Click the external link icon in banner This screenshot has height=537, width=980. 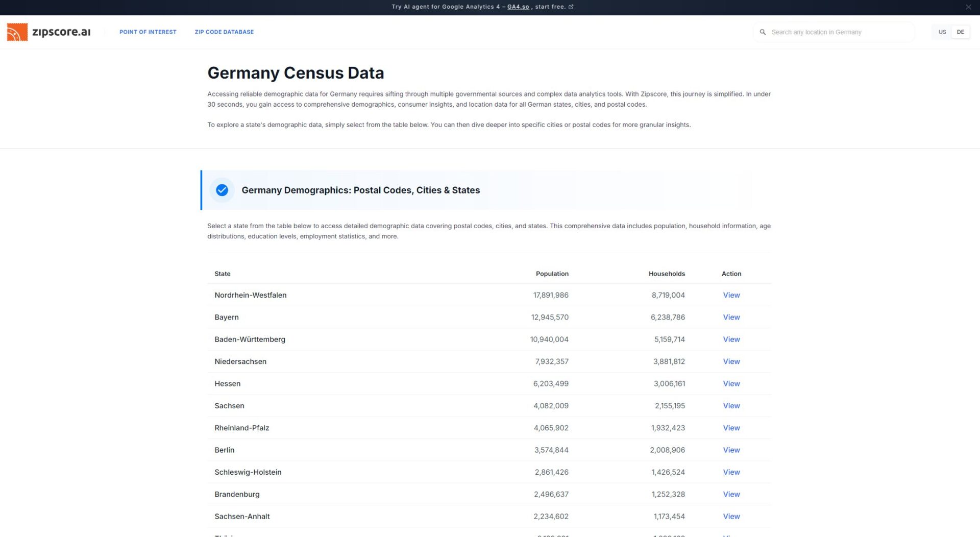[571, 7]
